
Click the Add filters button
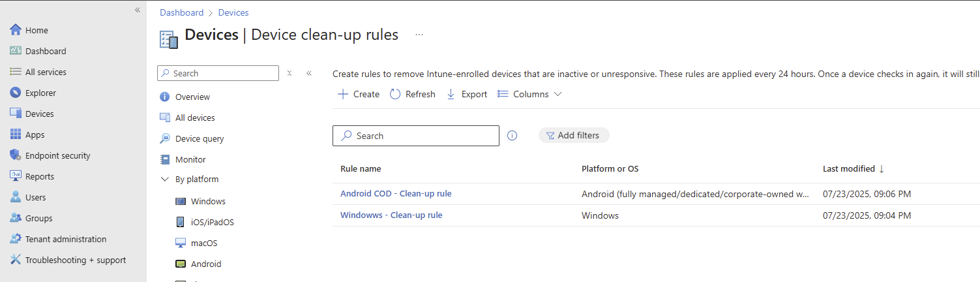click(574, 135)
